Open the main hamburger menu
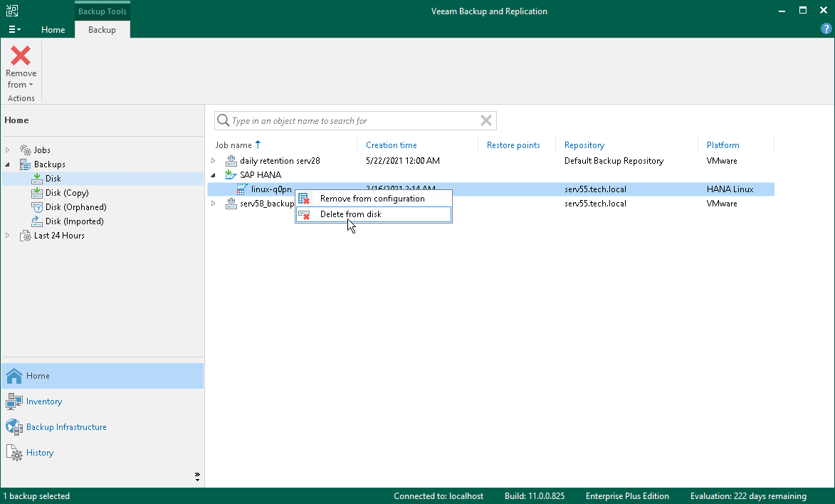835x504 pixels. click(14, 29)
